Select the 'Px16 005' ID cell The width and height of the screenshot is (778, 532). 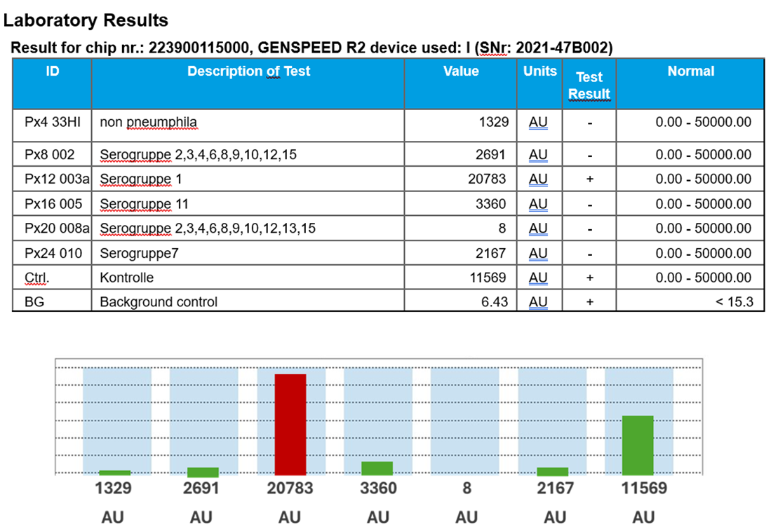click(x=53, y=204)
